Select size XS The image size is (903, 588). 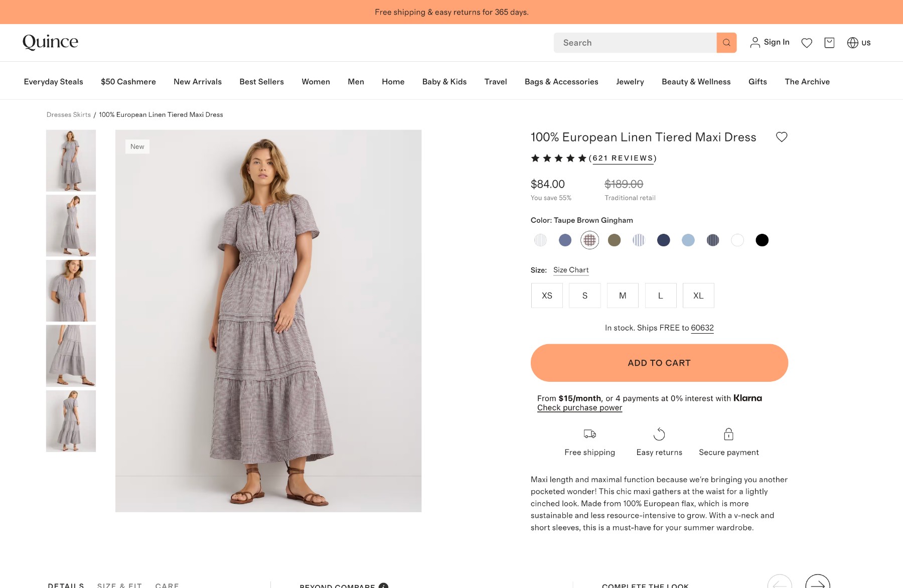tap(547, 296)
